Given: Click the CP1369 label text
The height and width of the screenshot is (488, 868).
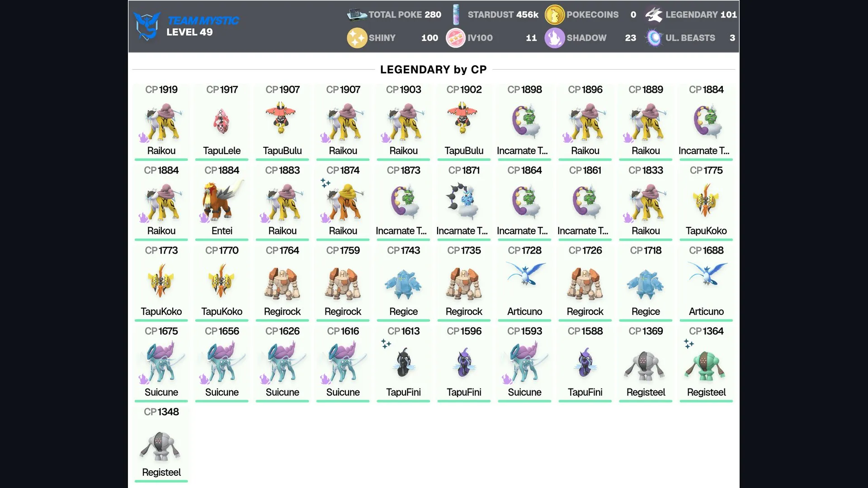Looking at the screenshot, I should [x=646, y=331].
